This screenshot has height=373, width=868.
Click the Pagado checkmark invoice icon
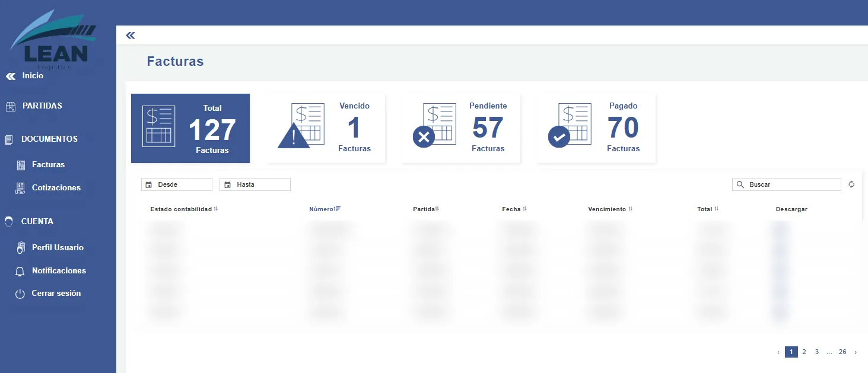point(570,125)
